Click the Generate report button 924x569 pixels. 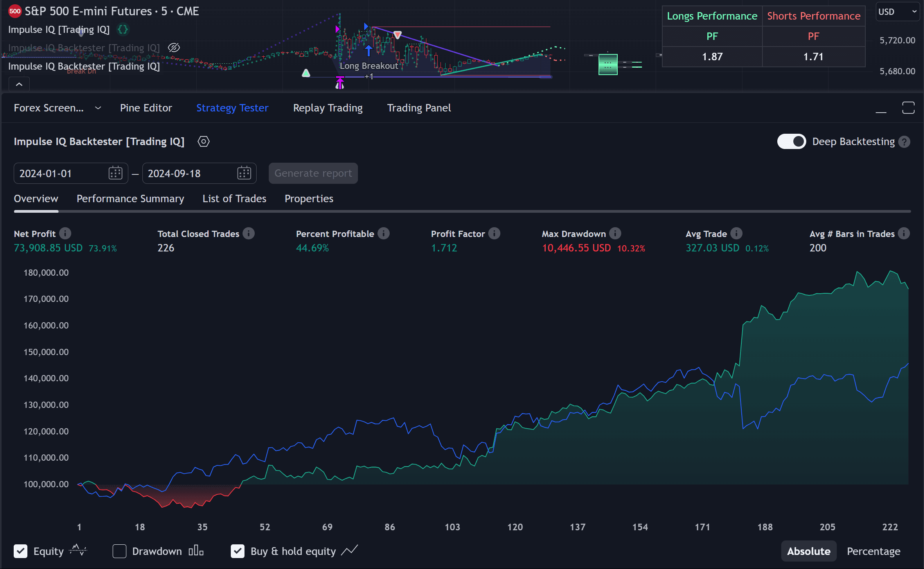(x=313, y=173)
